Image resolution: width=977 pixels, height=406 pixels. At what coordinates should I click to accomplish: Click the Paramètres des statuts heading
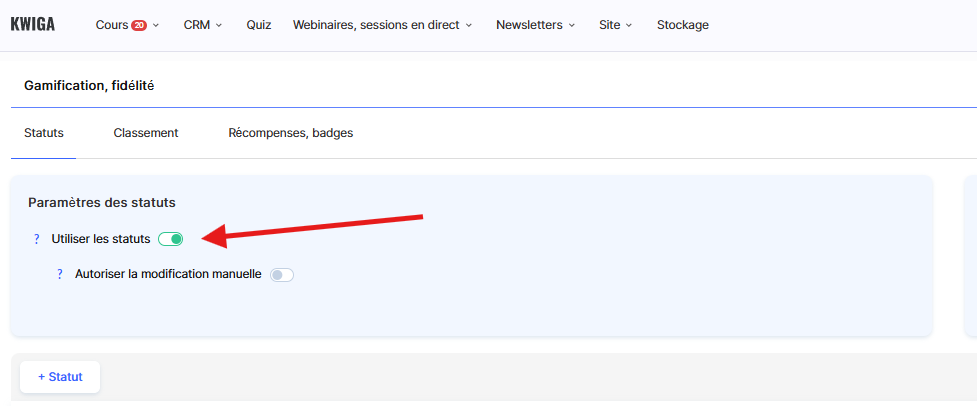(x=102, y=203)
